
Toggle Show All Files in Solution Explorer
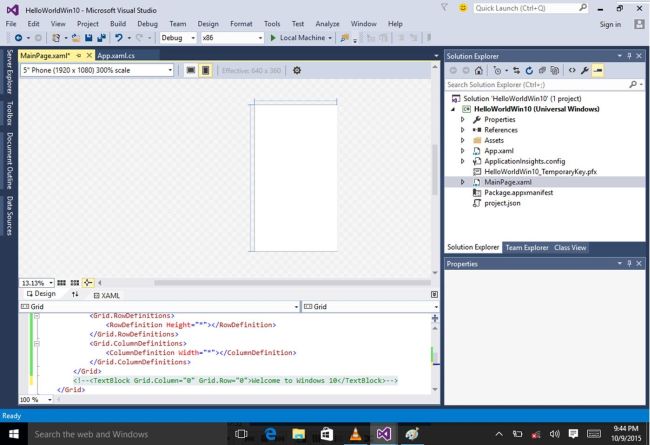coord(555,71)
